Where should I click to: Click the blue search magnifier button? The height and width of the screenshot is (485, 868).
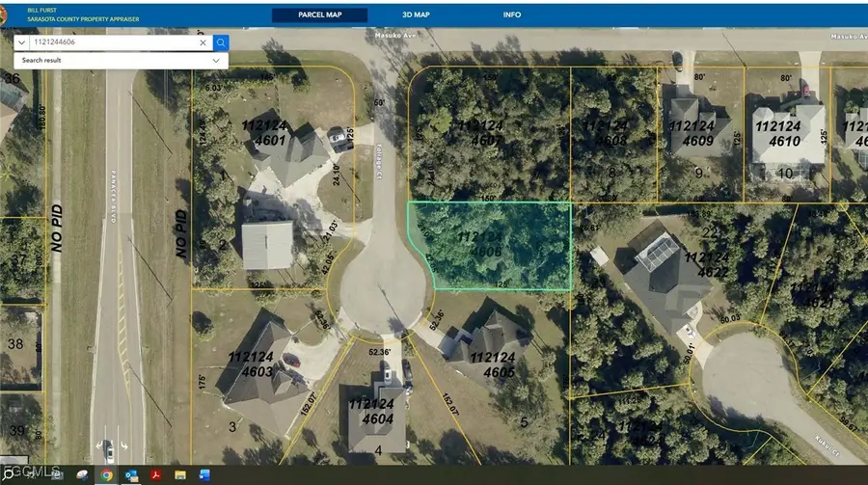[221, 42]
